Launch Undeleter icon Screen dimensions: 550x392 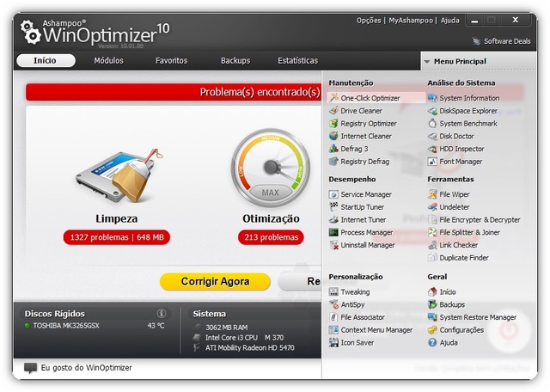click(x=432, y=206)
